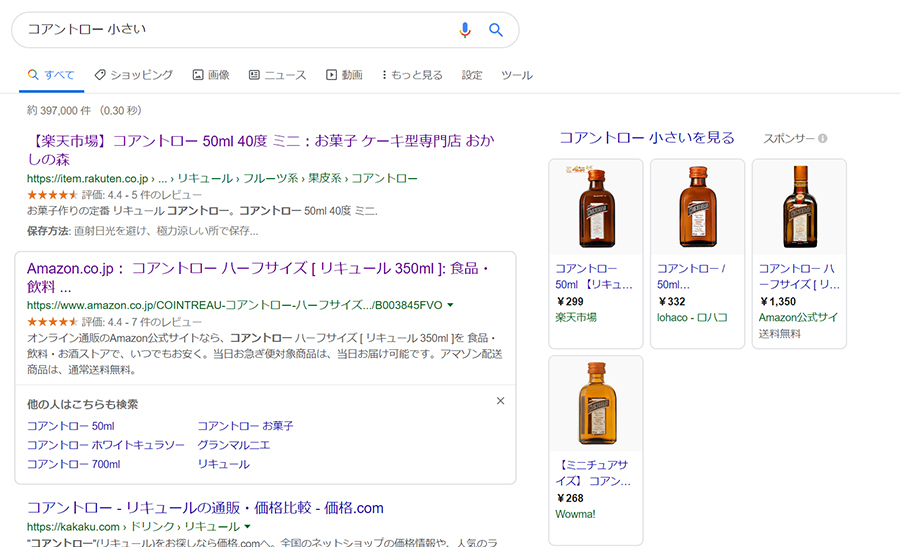This screenshot has width=900, height=547.
Task: Search the related term リキュール
Action: (x=223, y=464)
